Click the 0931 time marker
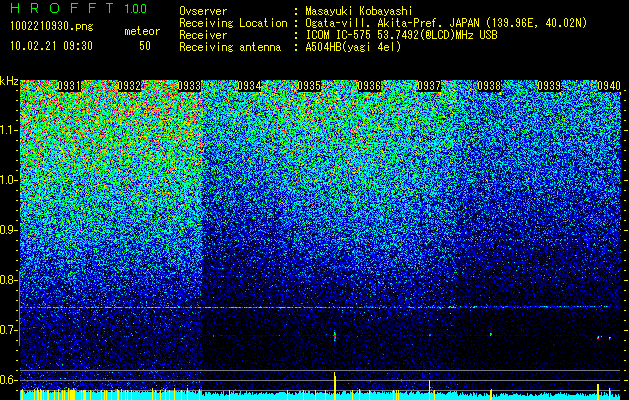This screenshot has width=629, height=400. [x=69, y=86]
